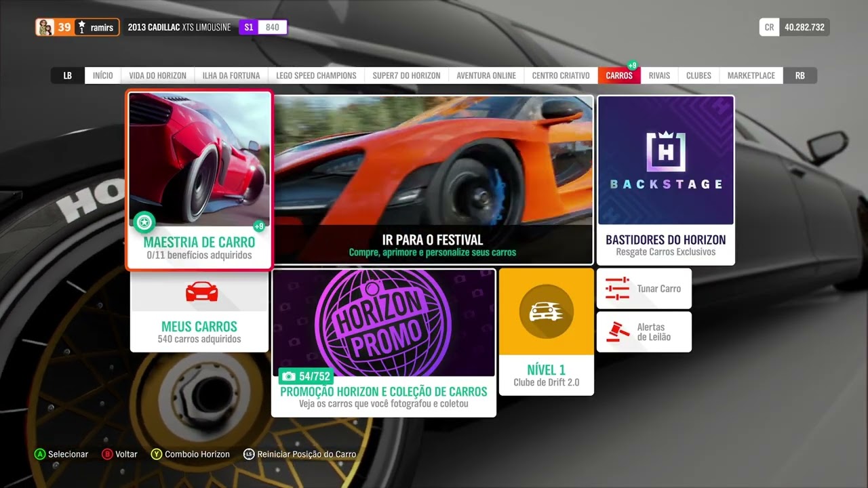Open Tunar Carro
This screenshot has width=868, height=488.
coord(644,289)
